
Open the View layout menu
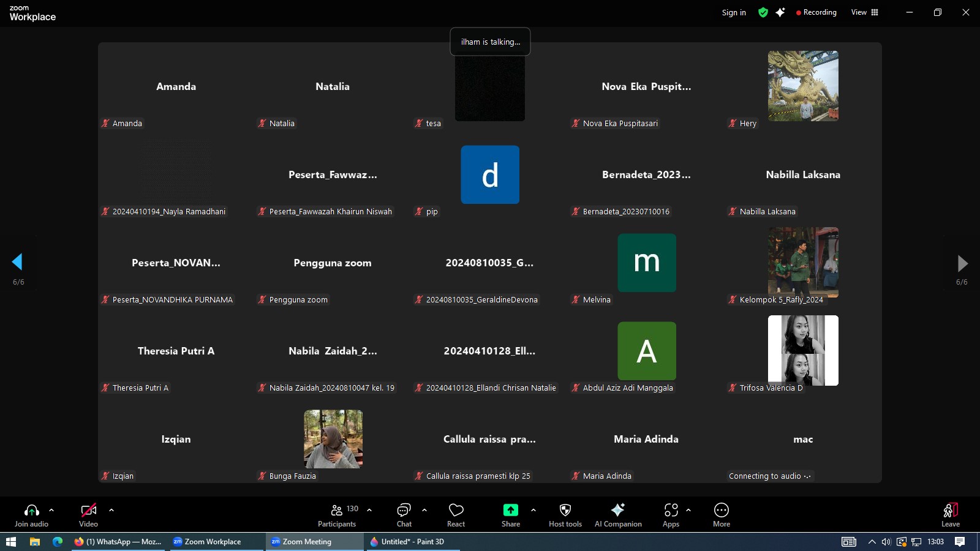point(864,12)
